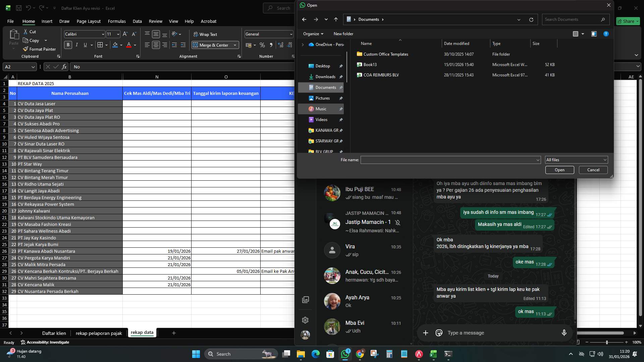
Task: Toggle bold formatting
Action: (x=68, y=45)
